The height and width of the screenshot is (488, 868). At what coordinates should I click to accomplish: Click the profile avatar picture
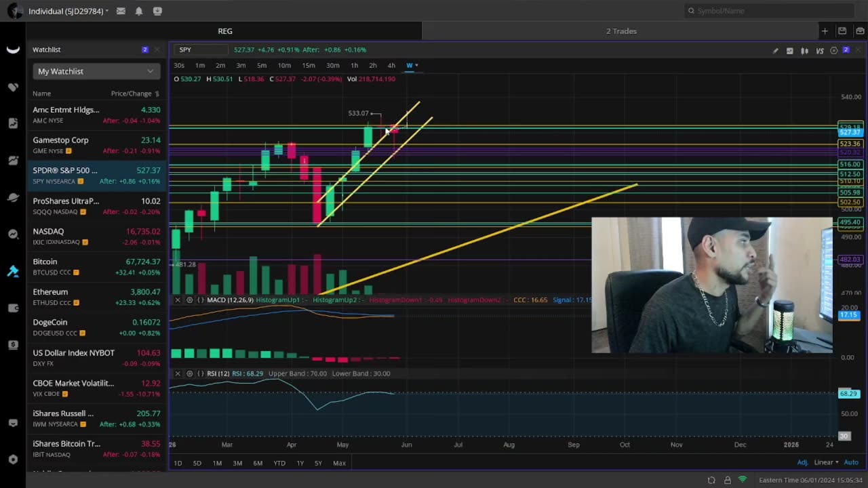(x=14, y=11)
